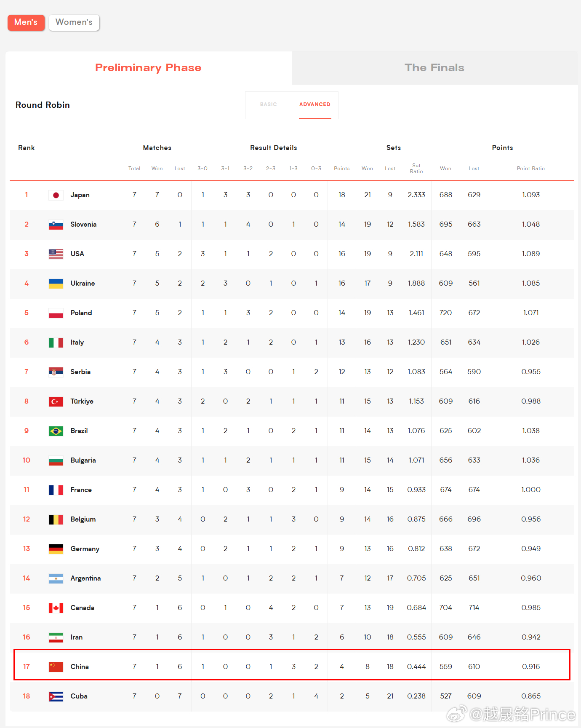Viewport: 581px width, 728px height.
Task: Open The Finals tab
Action: coord(434,68)
